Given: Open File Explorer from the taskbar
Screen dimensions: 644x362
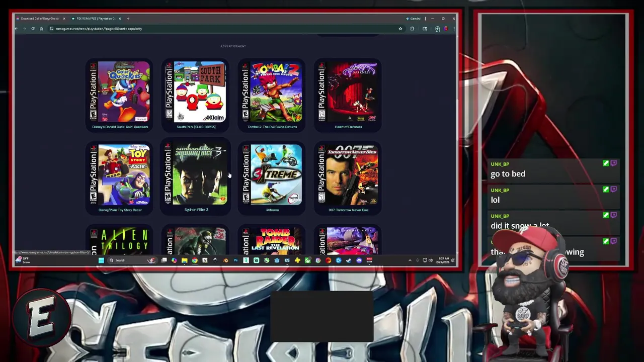Looking at the screenshot, I should 185,260.
